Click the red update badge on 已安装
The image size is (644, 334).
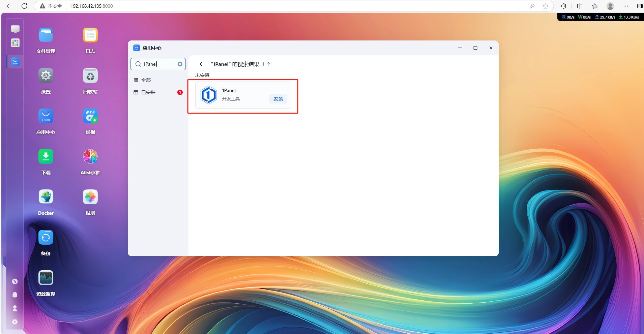(x=180, y=92)
